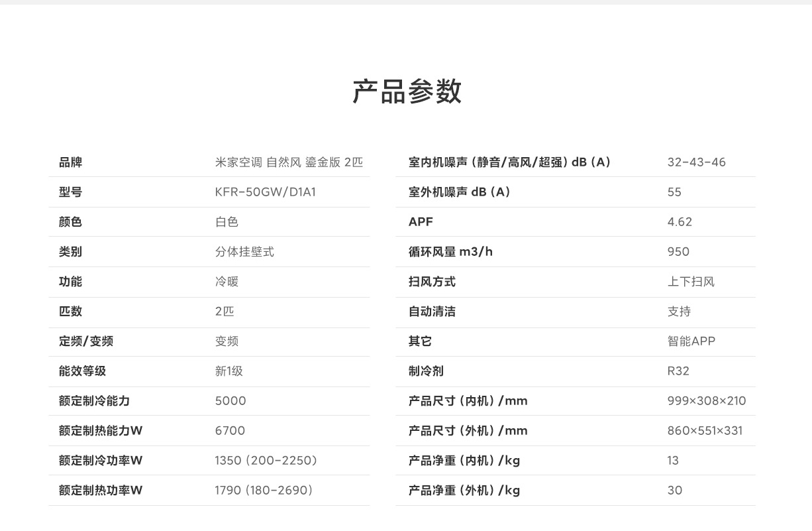
Task: Click value 1350 (200-2250)
Action: click(x=266, y=461)
